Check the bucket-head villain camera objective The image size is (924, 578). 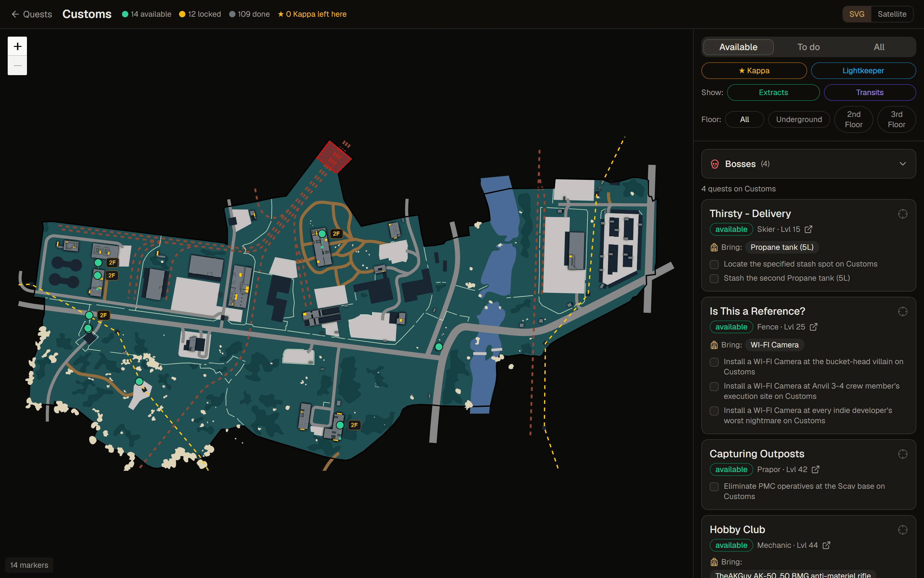[x=714, y=362]
